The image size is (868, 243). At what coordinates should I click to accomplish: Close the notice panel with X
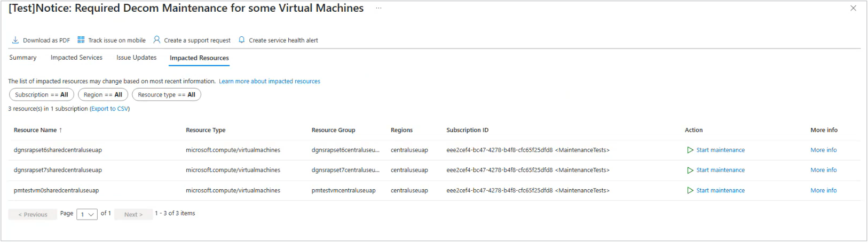(853, 8)
